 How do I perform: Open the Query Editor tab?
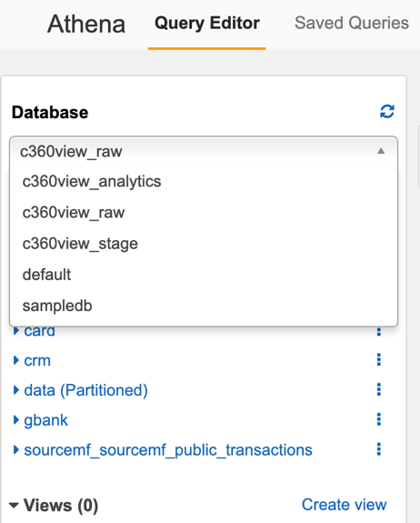(207, 23)
